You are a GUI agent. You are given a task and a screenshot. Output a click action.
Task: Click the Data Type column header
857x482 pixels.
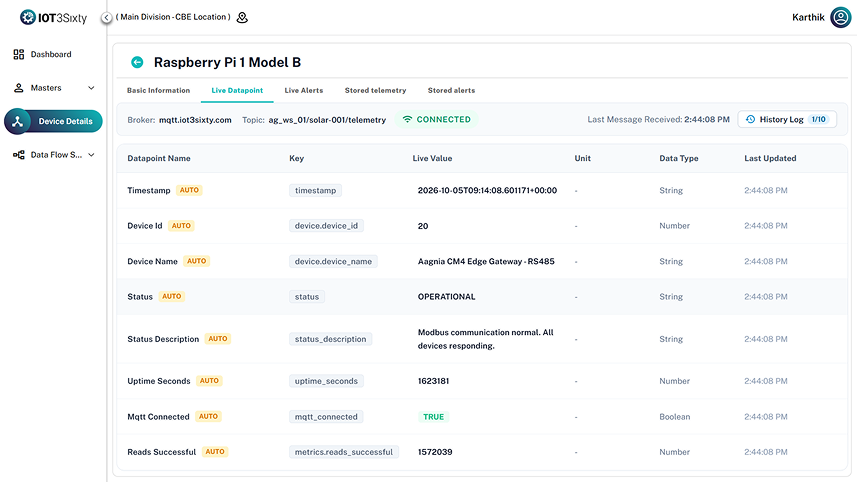tap(679, 158)
